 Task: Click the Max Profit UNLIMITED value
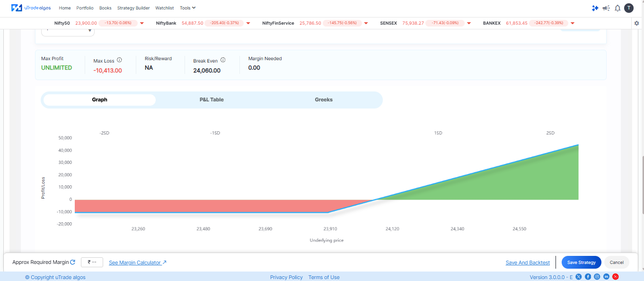coord(56,68)
